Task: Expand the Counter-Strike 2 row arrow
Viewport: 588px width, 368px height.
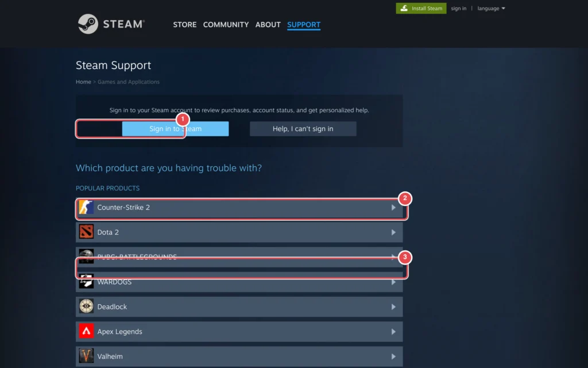Action: 393,207
